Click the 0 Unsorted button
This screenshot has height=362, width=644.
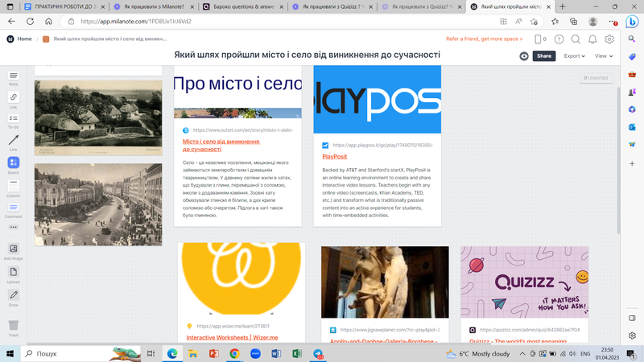click(x=596, y=77)
